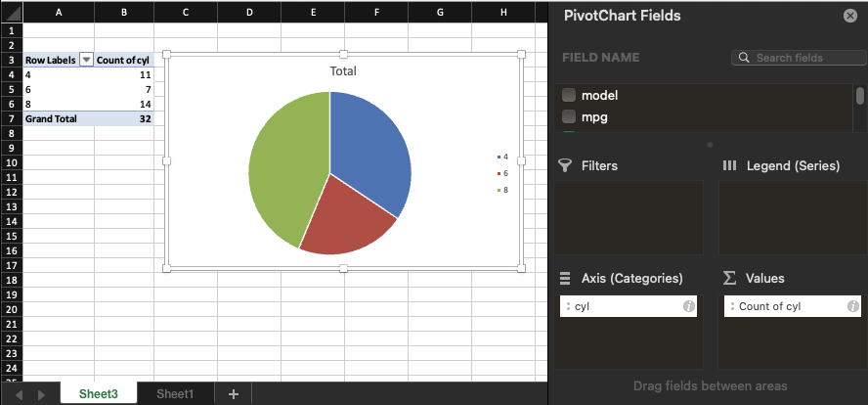Select the cyl field in Axis area
The width and height of the screenshot is (868, 405).
(626, 306)
